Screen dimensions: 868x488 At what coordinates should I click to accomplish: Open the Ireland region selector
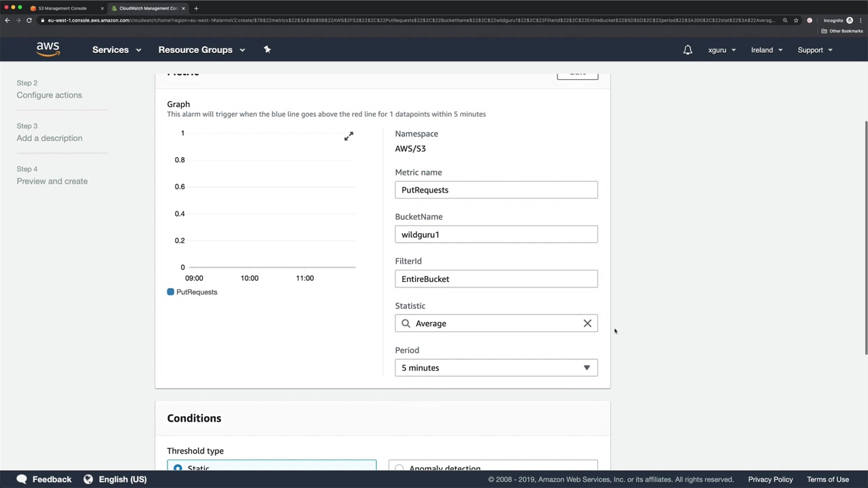click(767, 49)
